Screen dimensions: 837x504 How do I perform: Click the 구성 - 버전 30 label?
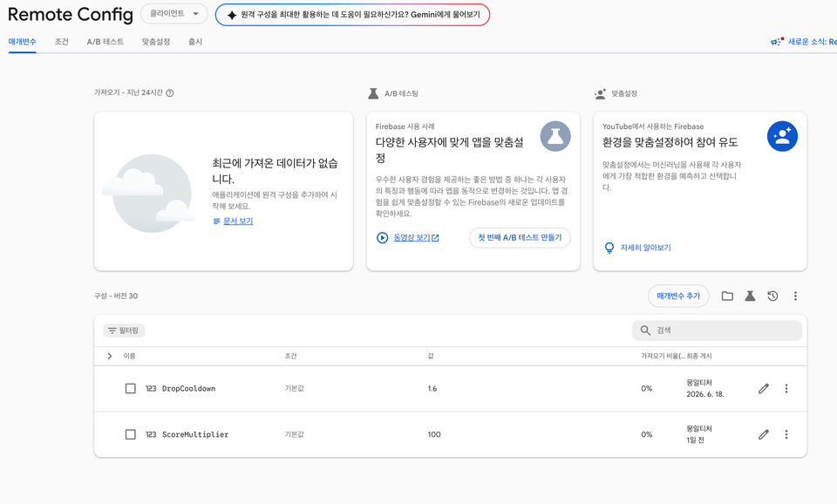click(116, 296)
